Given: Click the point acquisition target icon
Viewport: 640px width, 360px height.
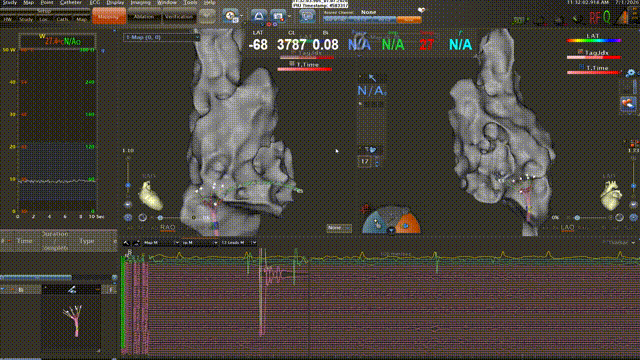Looking at the screenshot, I should tap(231, 16).
